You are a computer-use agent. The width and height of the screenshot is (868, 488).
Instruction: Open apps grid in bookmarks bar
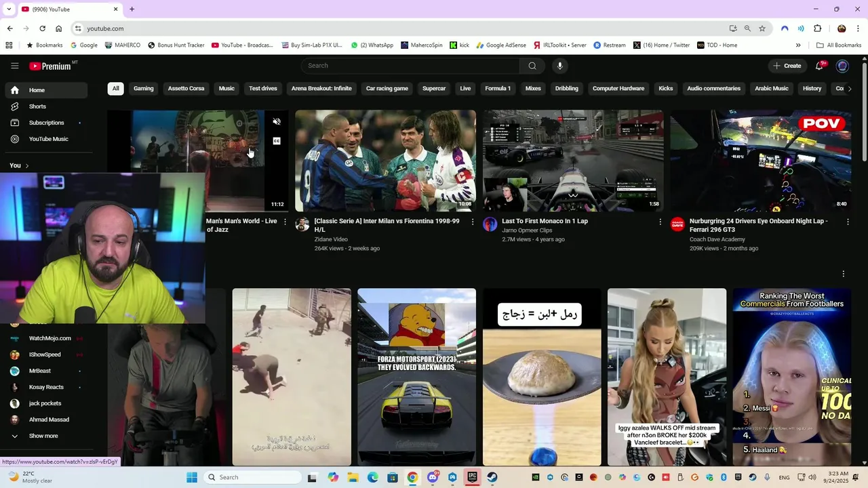point(9,45)
